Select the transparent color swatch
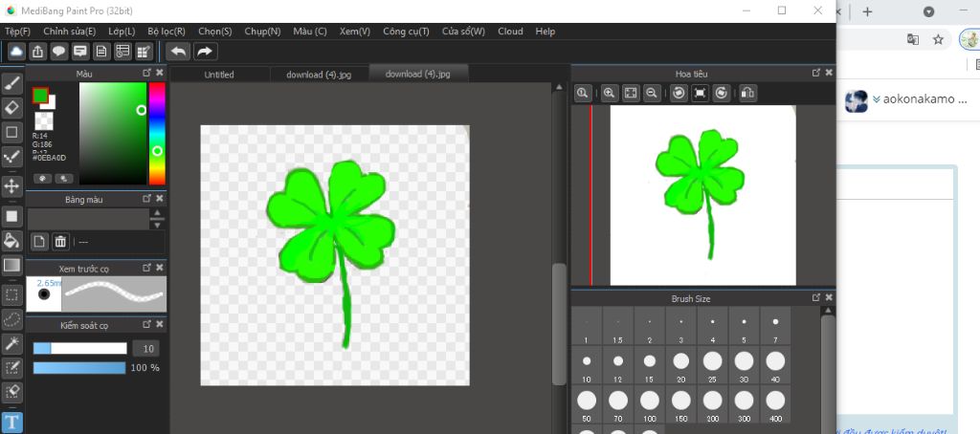Viewport: 980px width, 434px height. pos(44,120)
